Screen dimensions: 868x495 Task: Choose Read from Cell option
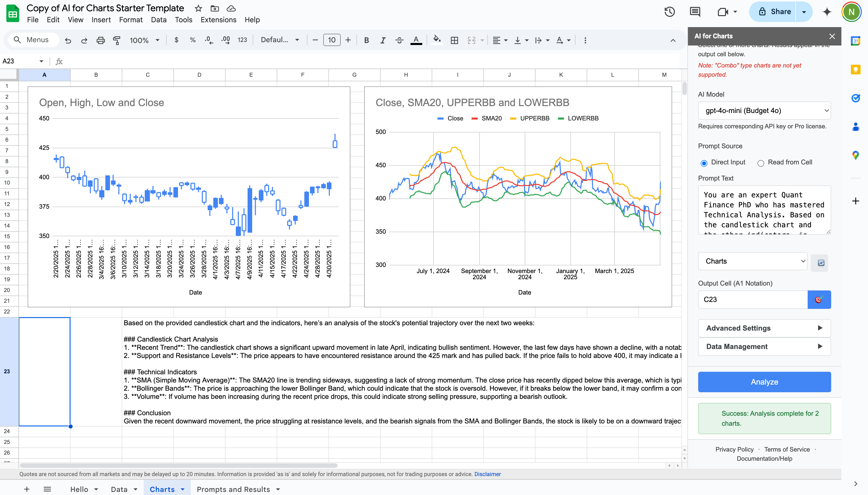[x=760, y=163]
